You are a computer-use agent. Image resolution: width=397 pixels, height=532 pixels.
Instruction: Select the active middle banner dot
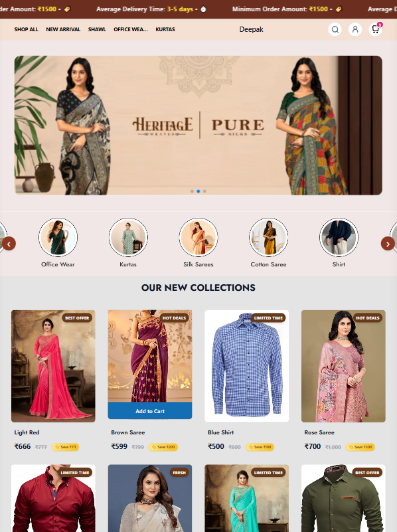click(x=198, y=191)
